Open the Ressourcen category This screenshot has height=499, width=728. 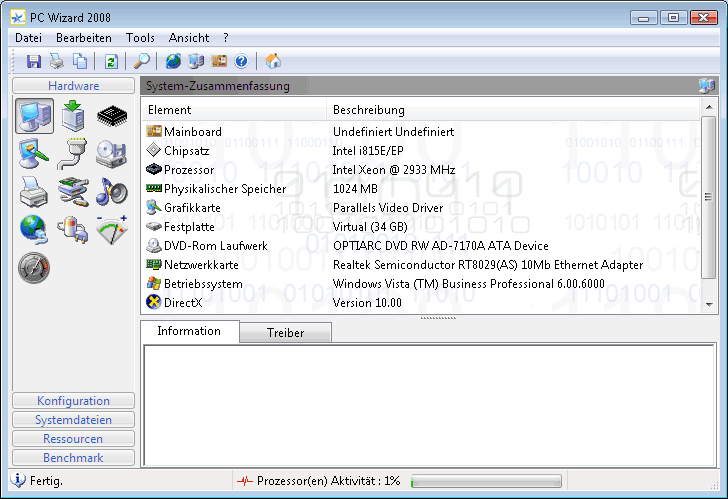point(73,439)
